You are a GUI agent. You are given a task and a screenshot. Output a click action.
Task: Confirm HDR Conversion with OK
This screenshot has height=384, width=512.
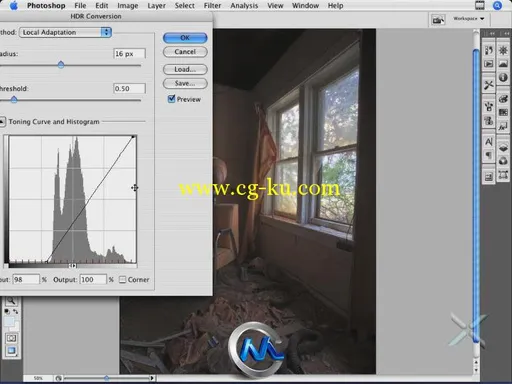(x=185, y=38)
